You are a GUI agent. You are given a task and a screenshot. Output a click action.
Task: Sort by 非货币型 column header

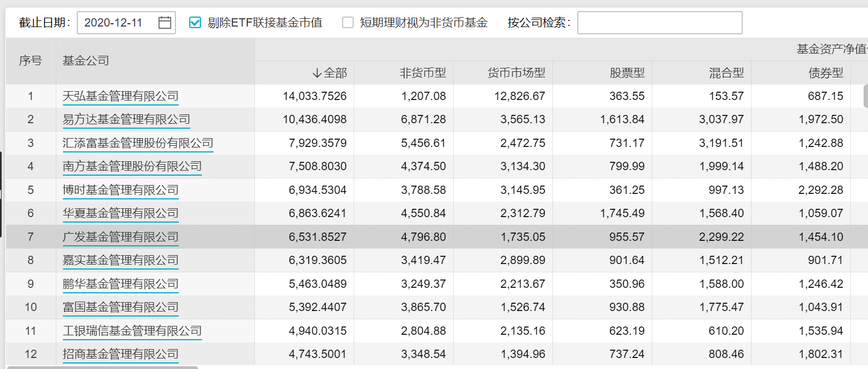pos(423,73)
